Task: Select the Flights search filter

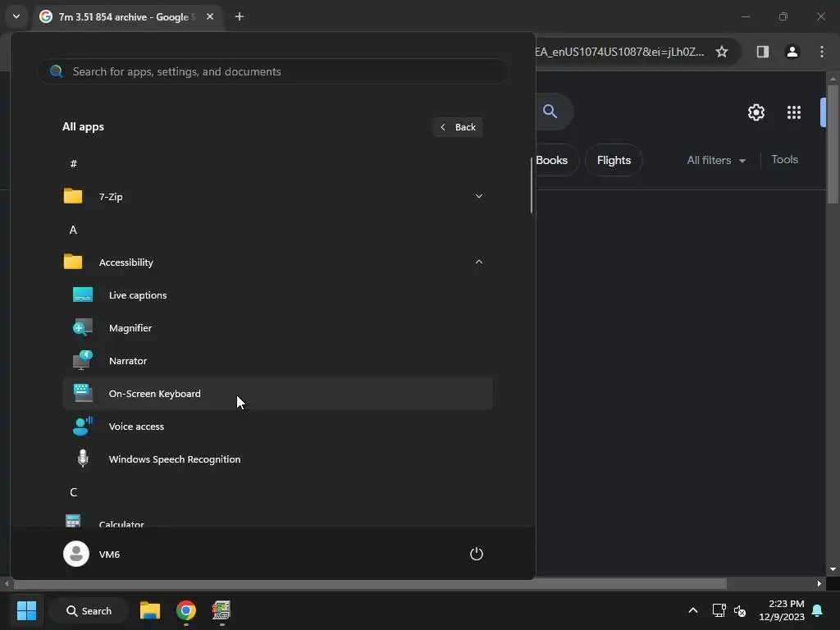Action: (x=614, y=160)
